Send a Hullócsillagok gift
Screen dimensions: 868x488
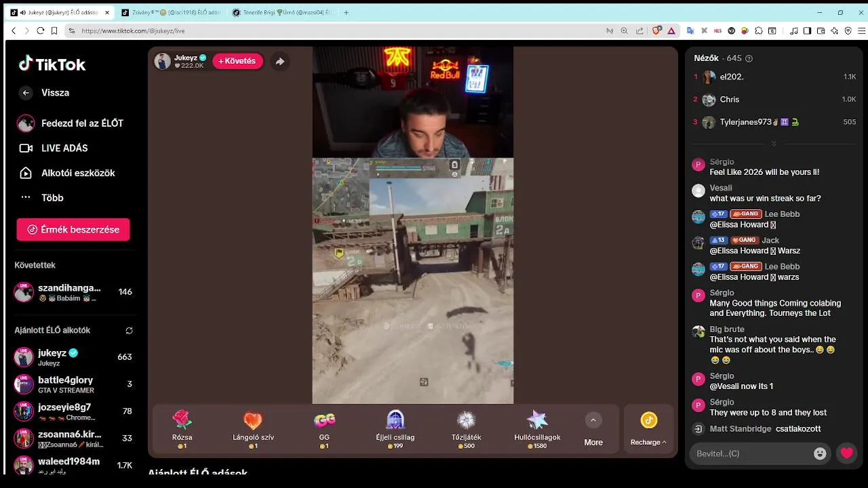[x=537, y=429]
